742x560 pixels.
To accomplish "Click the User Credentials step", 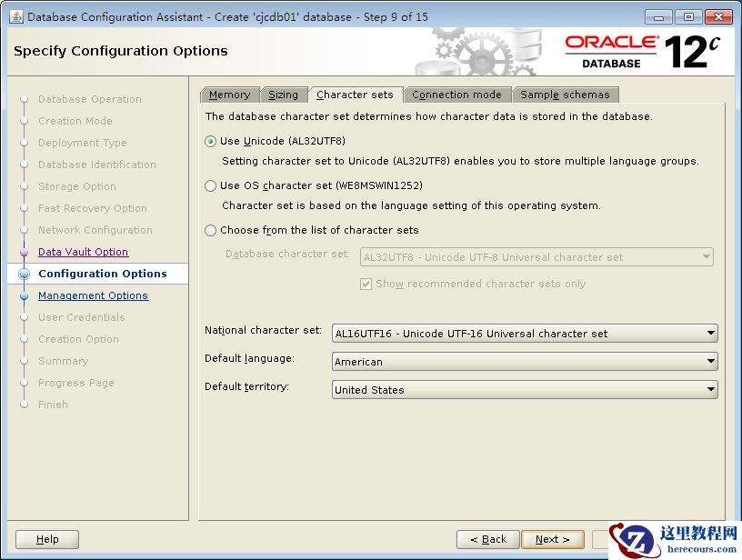I will coord(82,317).
